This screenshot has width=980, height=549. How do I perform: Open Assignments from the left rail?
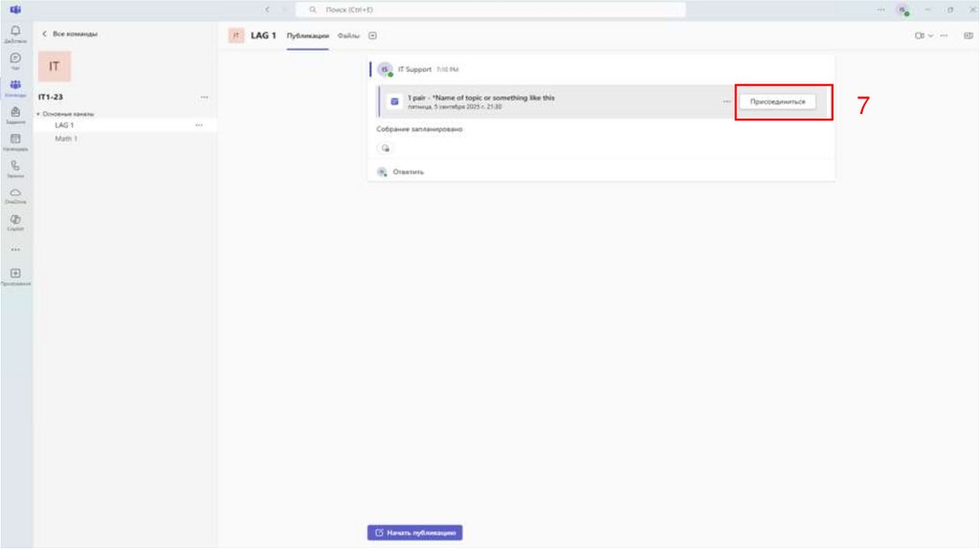point(15,115)
